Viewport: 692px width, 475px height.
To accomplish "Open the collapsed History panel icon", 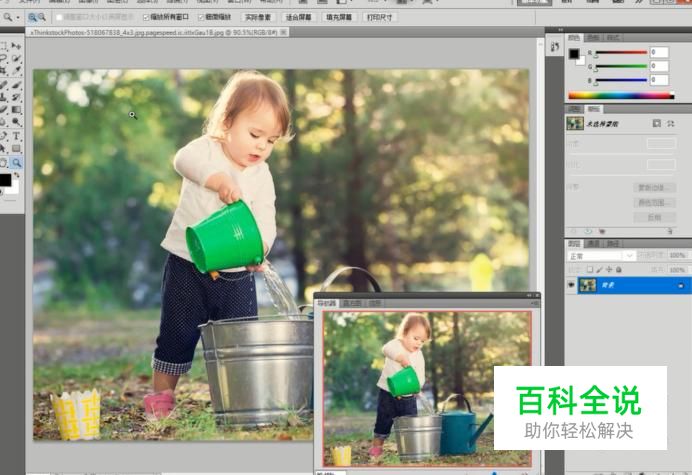I will point(555,46).
